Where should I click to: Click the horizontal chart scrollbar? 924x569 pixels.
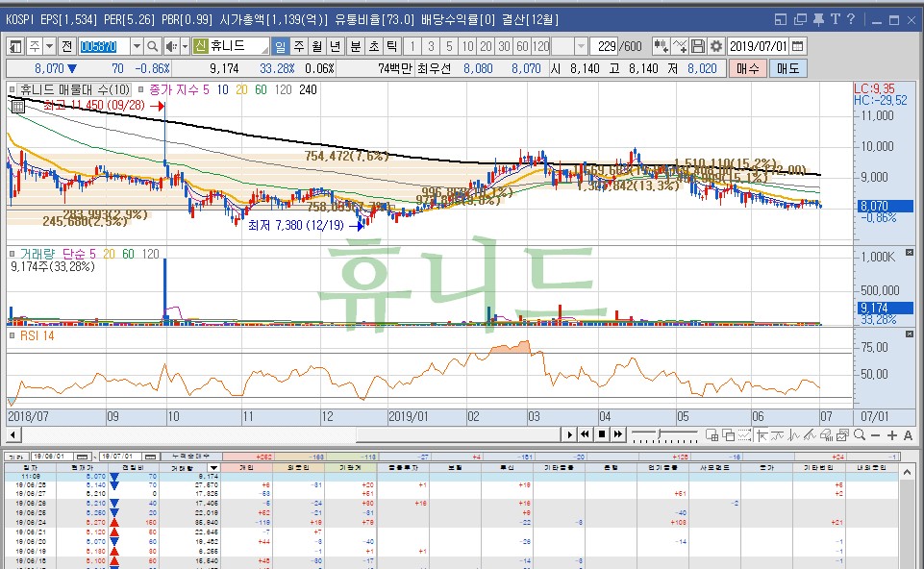[458, 434]
